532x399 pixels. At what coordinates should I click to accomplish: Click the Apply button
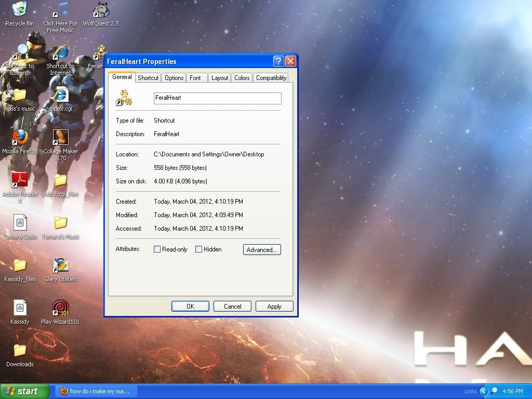point(274,307)
